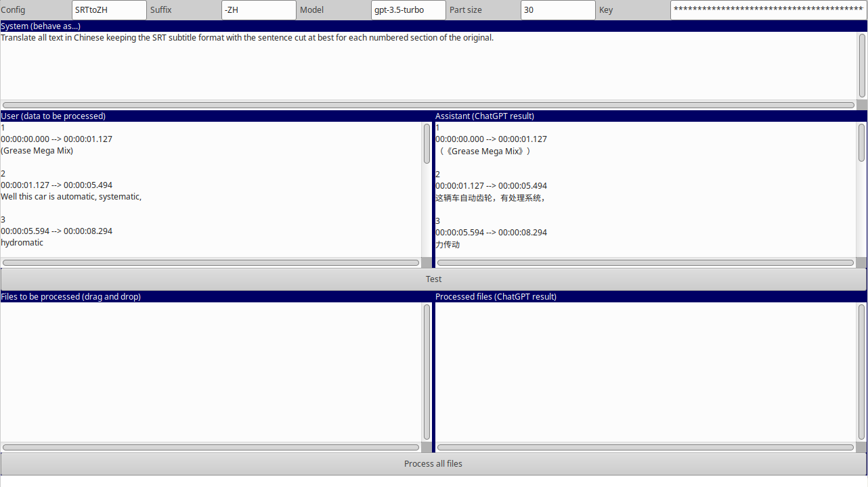Click the Processed files pane horizontal scrollbar
868x487 pixels.
click(x=645, y=447)
